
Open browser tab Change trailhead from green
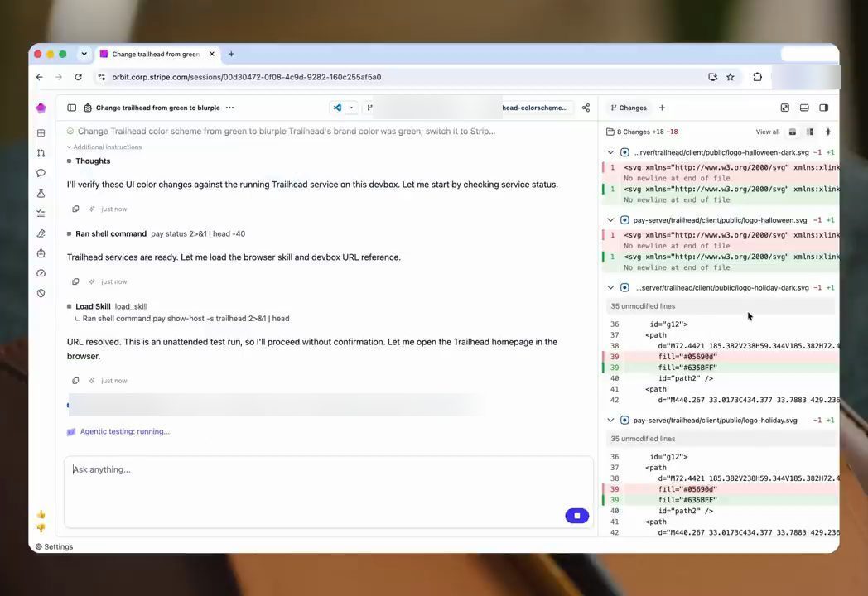pyautogui.click(x=156, y=55)
